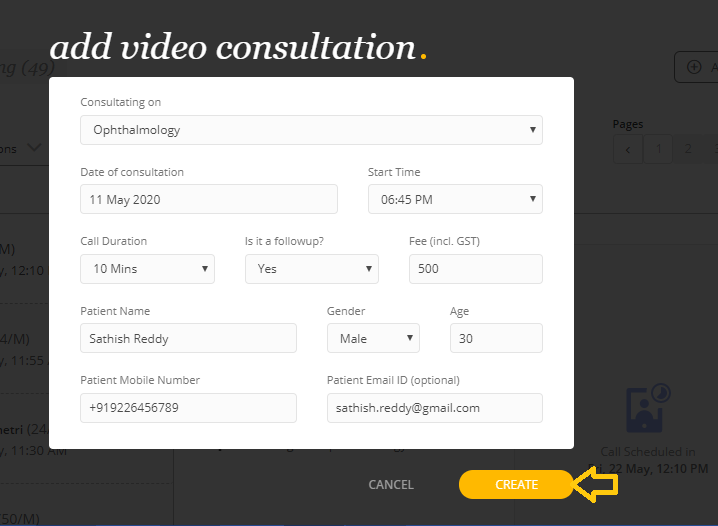Click the Patient Mobile Number field
718x526 pixels.
(x=188, y=408)
